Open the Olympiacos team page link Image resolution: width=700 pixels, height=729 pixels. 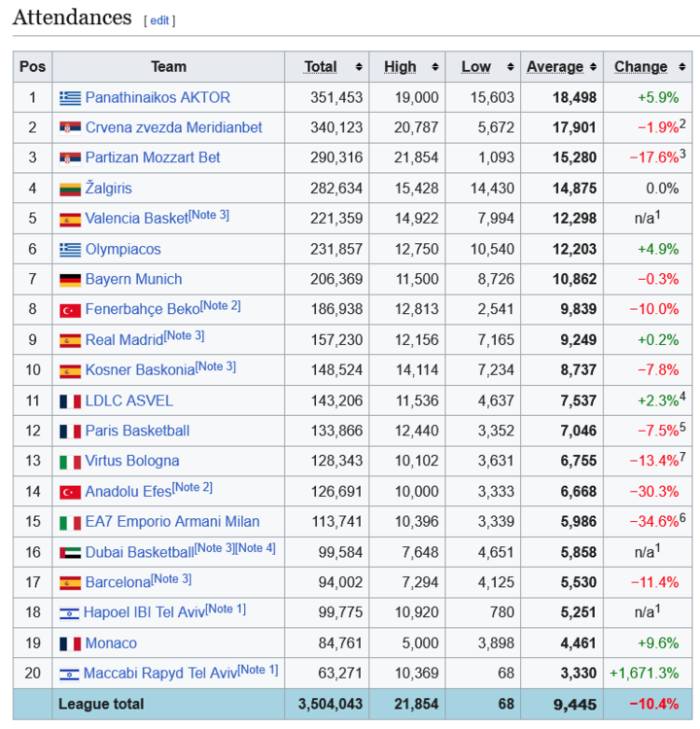tap(122, 249)
